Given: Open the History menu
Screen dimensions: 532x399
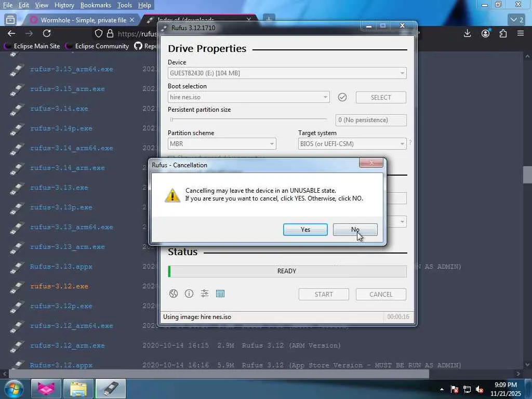Looking at the screenshot, I should (64, 5).
